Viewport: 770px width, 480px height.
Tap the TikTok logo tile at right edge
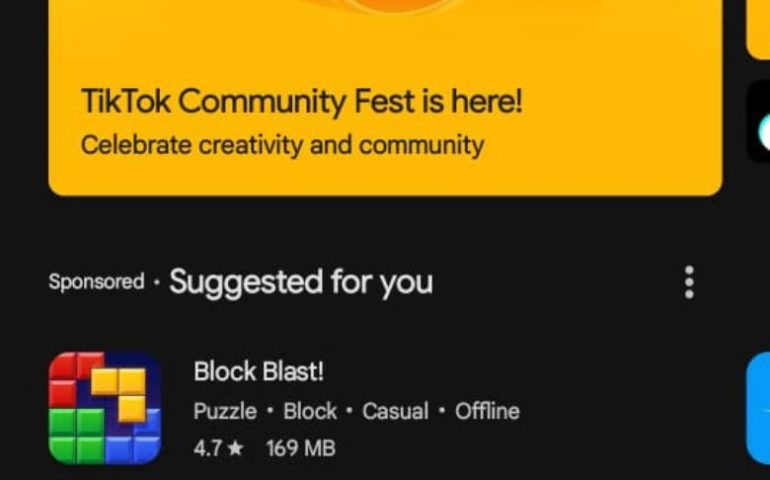point(758,121)
